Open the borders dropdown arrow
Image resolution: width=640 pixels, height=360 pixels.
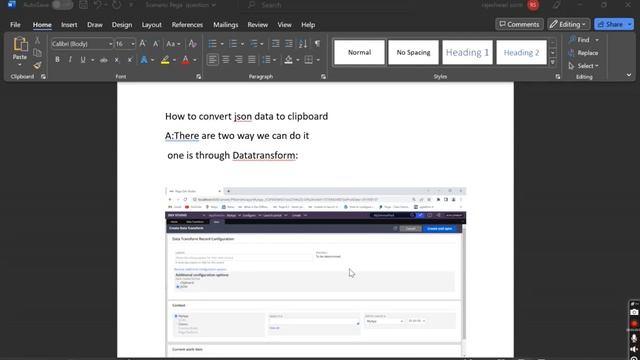[x=318, y=60]
